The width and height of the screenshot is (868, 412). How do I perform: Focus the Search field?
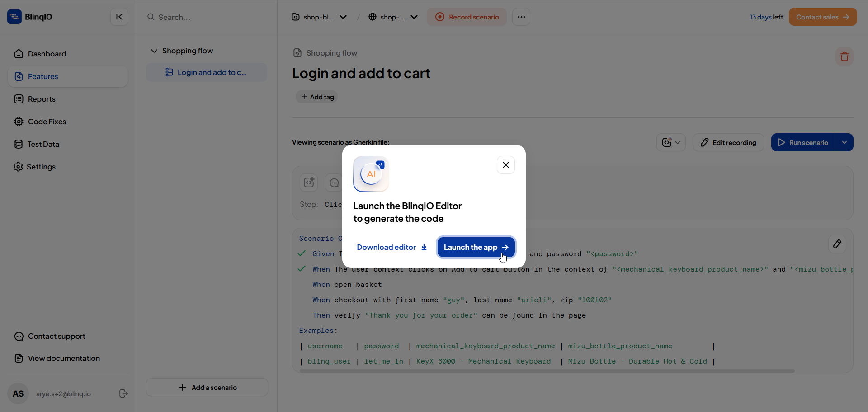(207, 17)
